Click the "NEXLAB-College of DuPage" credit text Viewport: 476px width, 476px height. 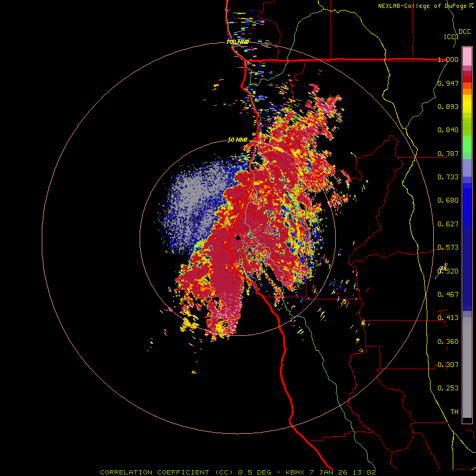click(423, 6)
